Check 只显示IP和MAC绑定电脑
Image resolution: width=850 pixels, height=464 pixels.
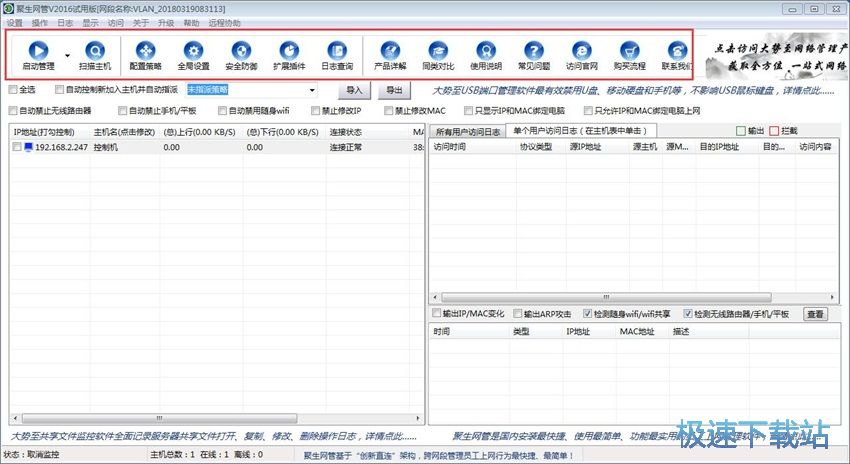click(x=468, y=111)
